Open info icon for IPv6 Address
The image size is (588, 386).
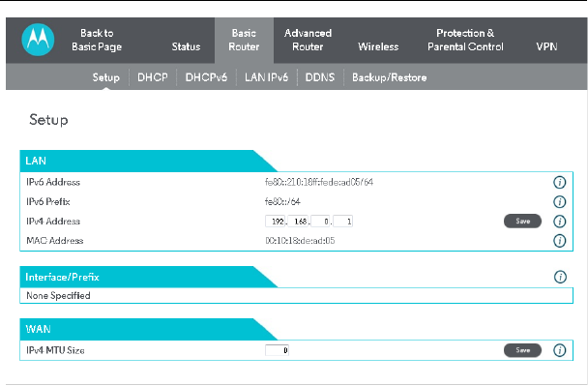tap(560, 182)
